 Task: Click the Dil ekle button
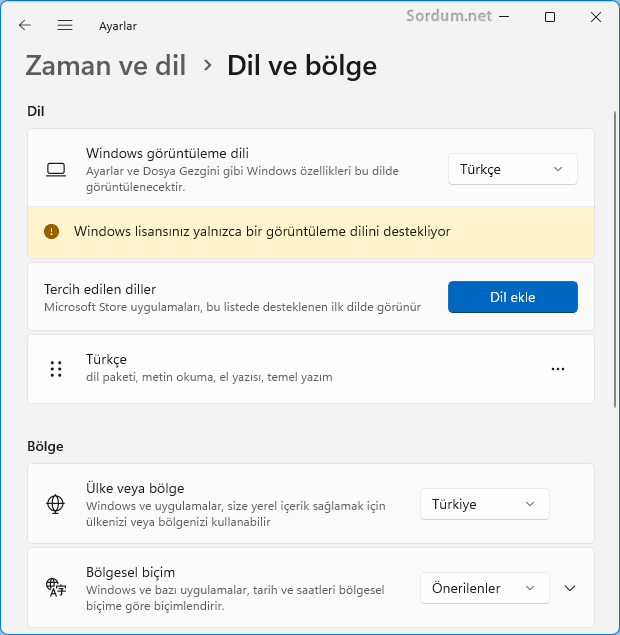[513, 297]
